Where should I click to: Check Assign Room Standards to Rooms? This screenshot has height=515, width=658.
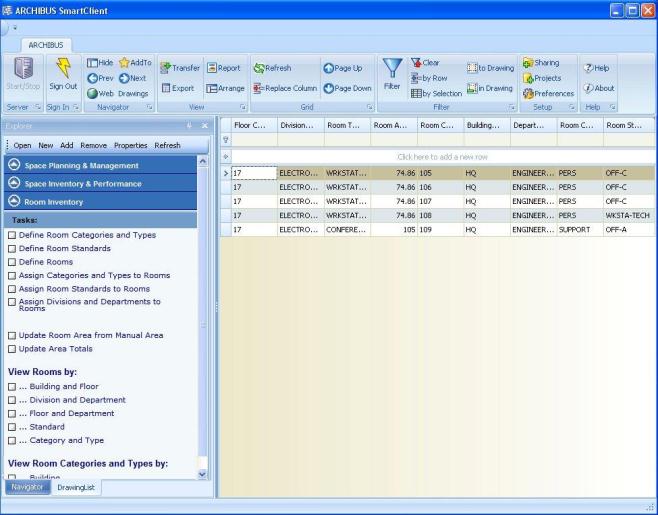(x=12, y=289)
